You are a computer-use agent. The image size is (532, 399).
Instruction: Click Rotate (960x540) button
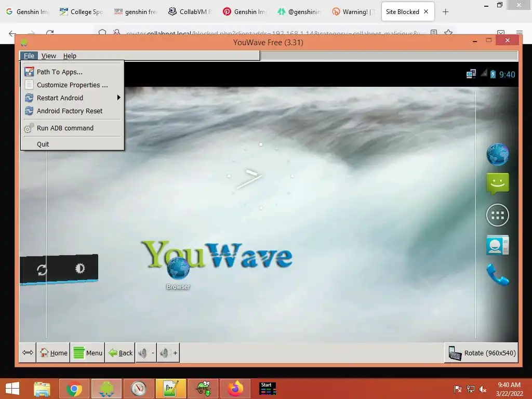482,353
